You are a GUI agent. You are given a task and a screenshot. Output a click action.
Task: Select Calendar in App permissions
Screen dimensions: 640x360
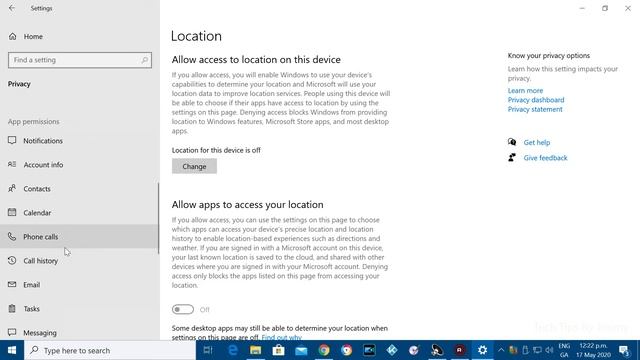click(80, 212)
